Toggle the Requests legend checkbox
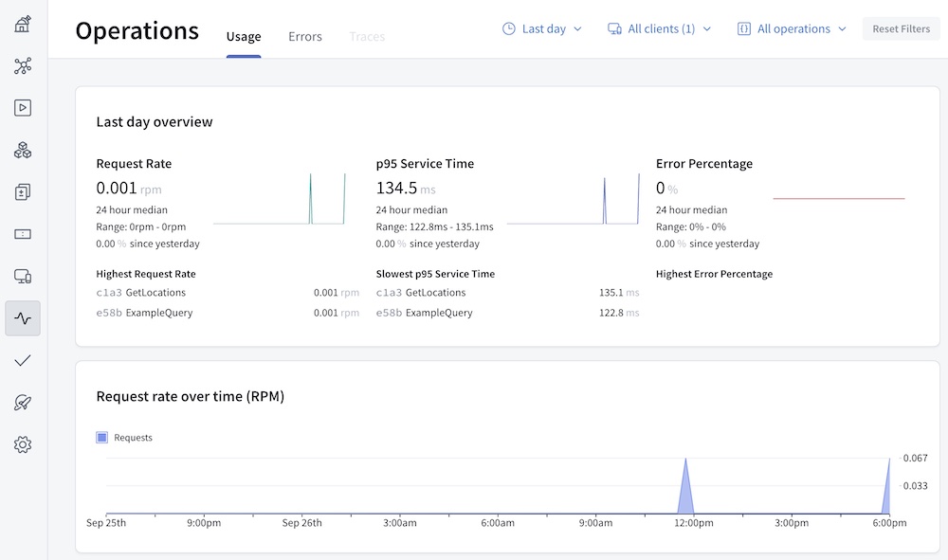The height and width of the screenshot is (560, 948). pos(102,438)
